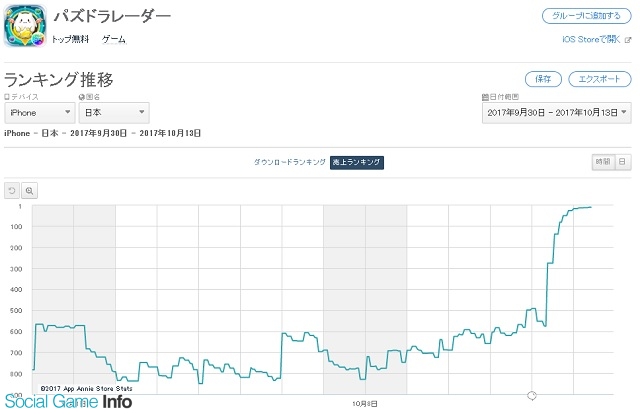Click the rank line peak near rank 1

tap(590, 207)
